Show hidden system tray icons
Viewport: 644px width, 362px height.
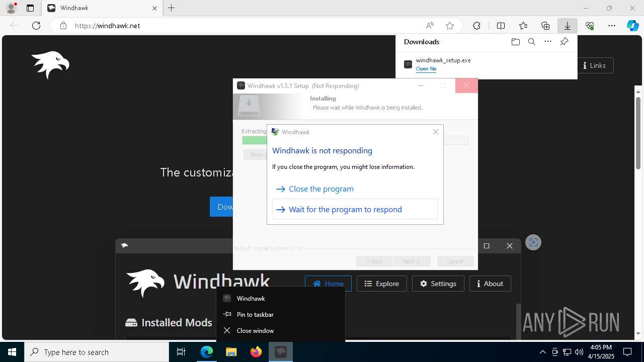pyautogui.click(x=543, y=352)
